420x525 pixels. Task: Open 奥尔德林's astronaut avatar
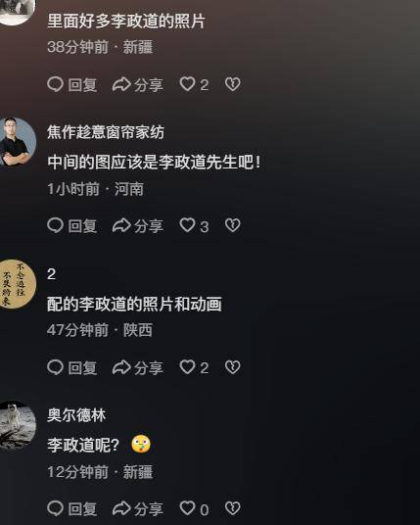16,425
